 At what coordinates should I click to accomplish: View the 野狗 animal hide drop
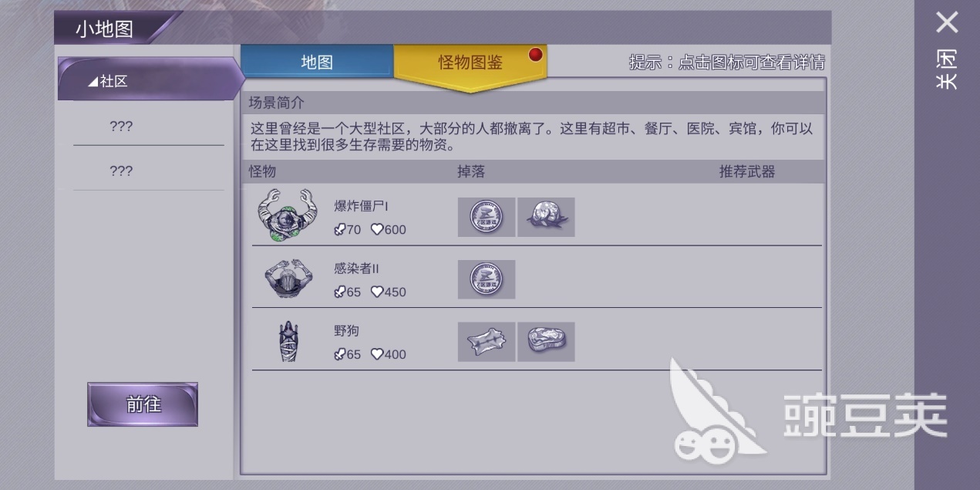[x=487, y=342]
